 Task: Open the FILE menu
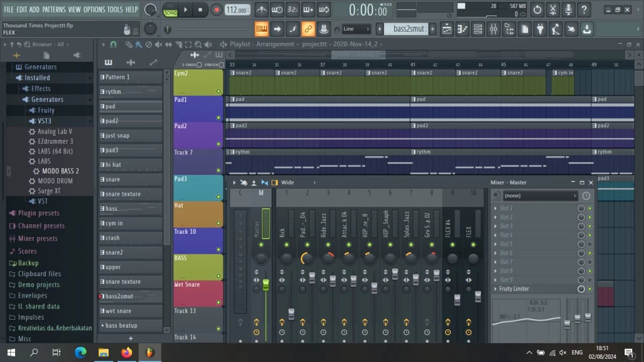pos(9,10)
